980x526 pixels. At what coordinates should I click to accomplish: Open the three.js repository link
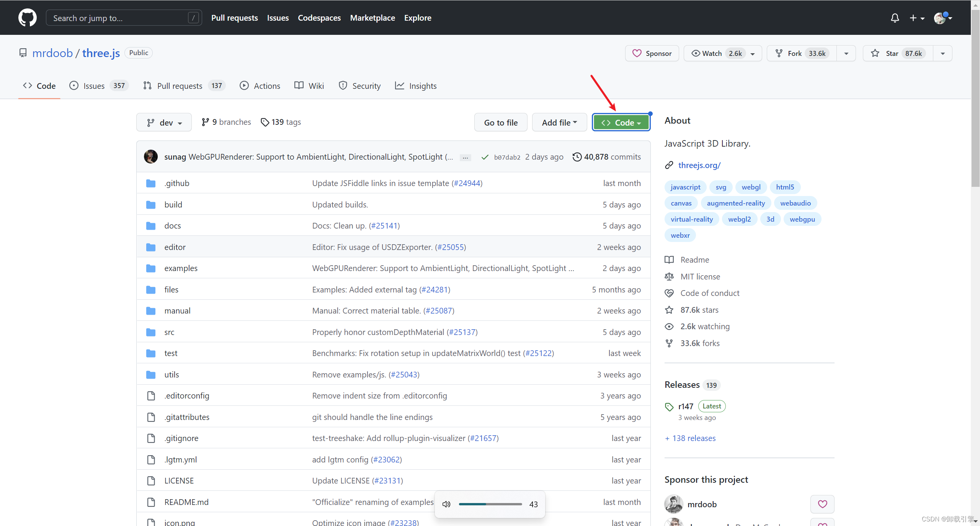(x=101, y=53)
